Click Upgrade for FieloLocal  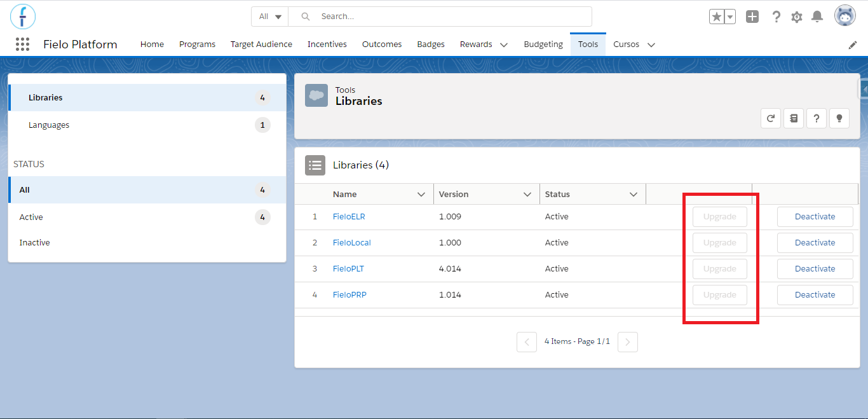pos(720,243)
